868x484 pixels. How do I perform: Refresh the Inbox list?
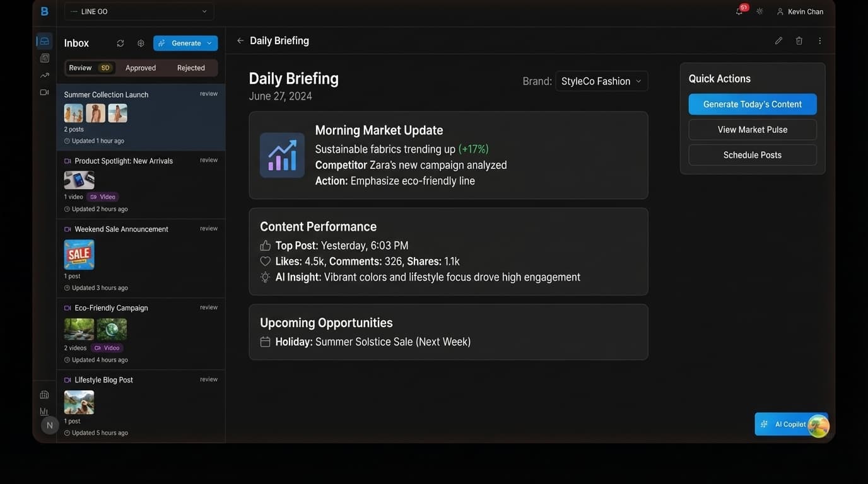point(120,43)
